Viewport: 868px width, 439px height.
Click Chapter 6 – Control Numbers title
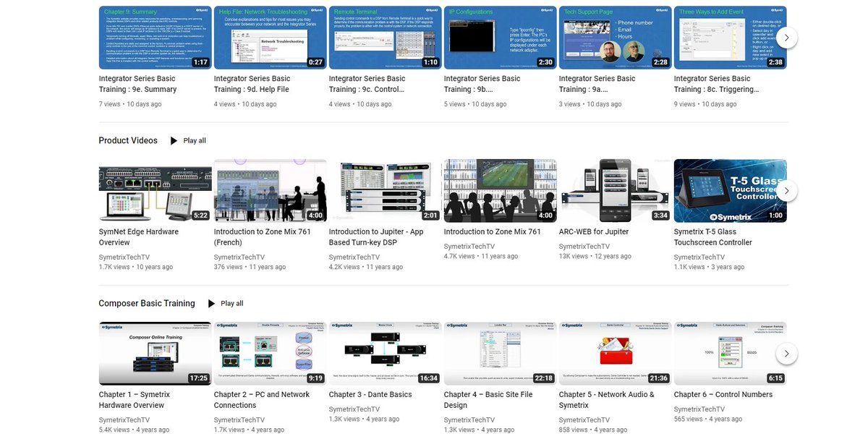click(723, 395)
